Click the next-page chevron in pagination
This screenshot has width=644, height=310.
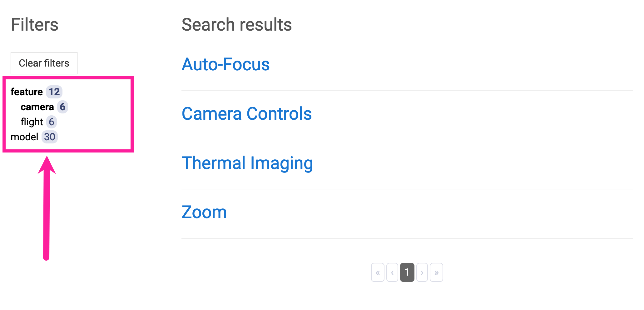(x=422, y=272)
